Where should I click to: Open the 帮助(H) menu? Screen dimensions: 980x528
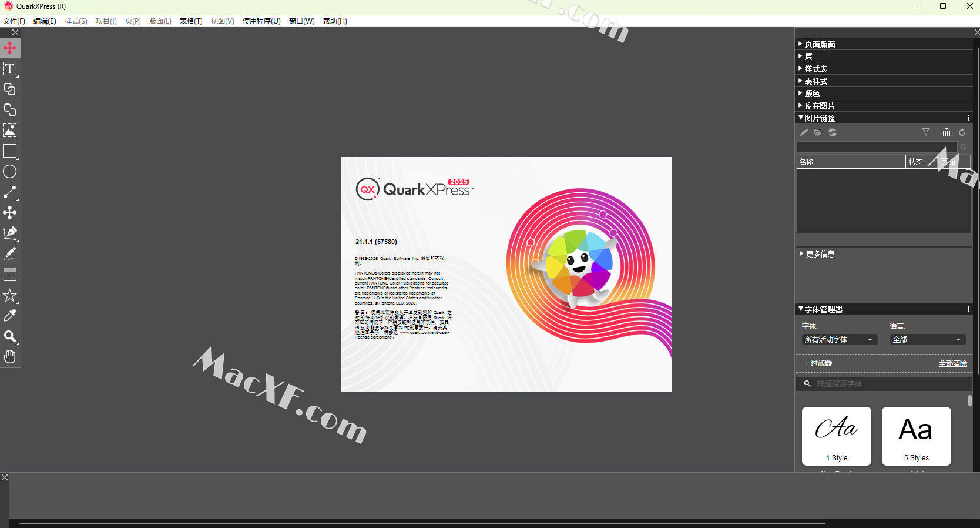point(335,21)
